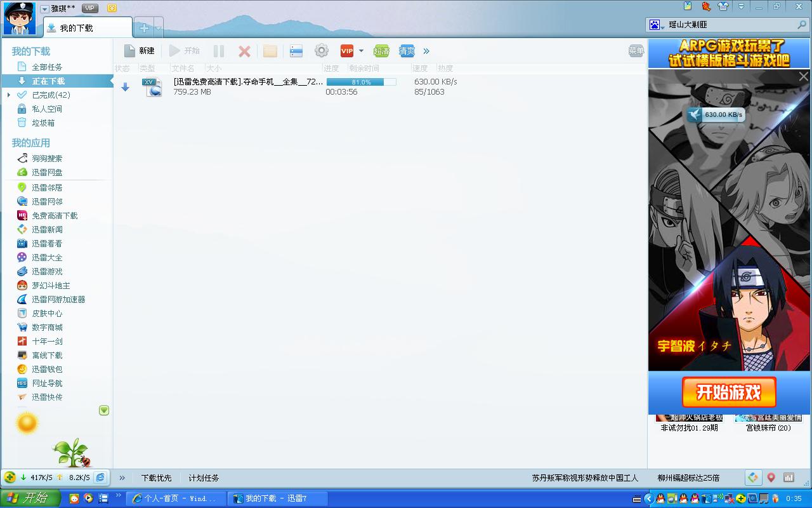Switch to the 我的下载 tab
The width and height of the screenshot is (812, 508).
[x=88, y=27]
